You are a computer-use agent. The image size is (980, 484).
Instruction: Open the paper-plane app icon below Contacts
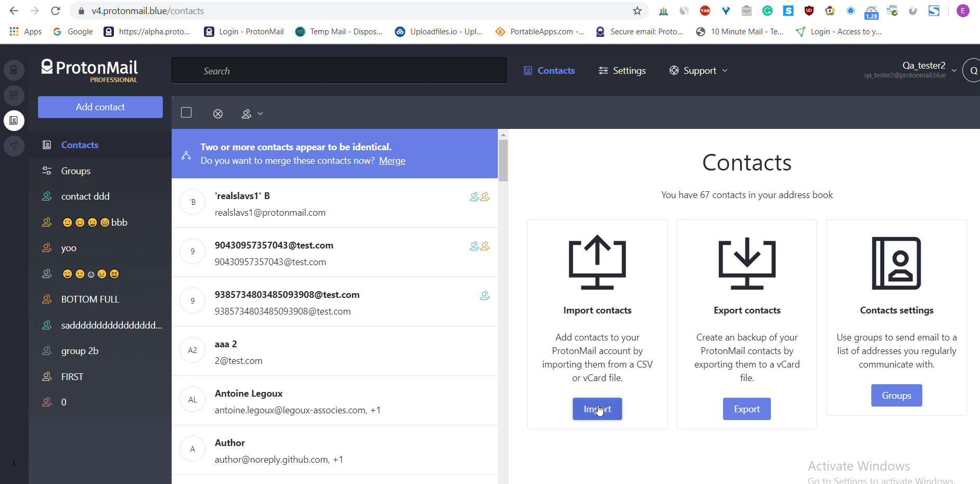pos(14,146)
